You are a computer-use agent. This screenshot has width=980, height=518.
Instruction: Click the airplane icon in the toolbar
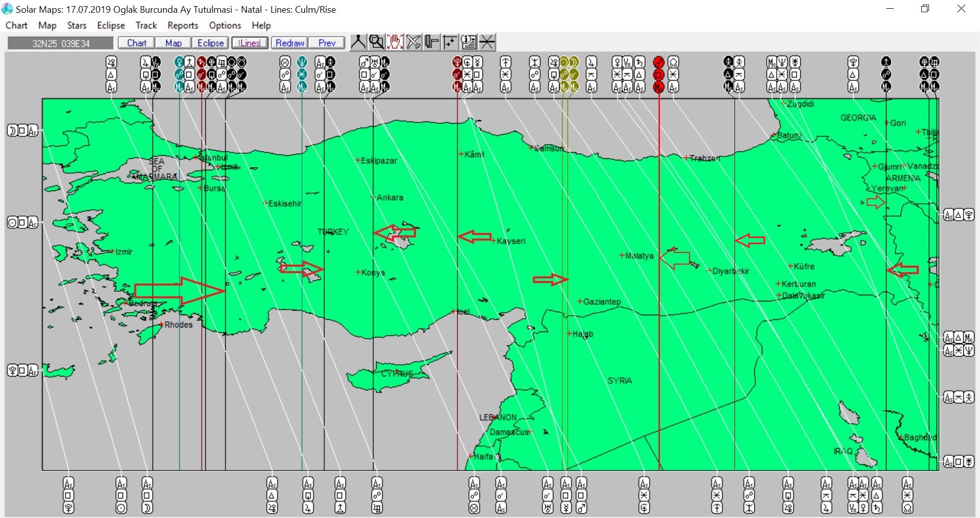(413, 42)
